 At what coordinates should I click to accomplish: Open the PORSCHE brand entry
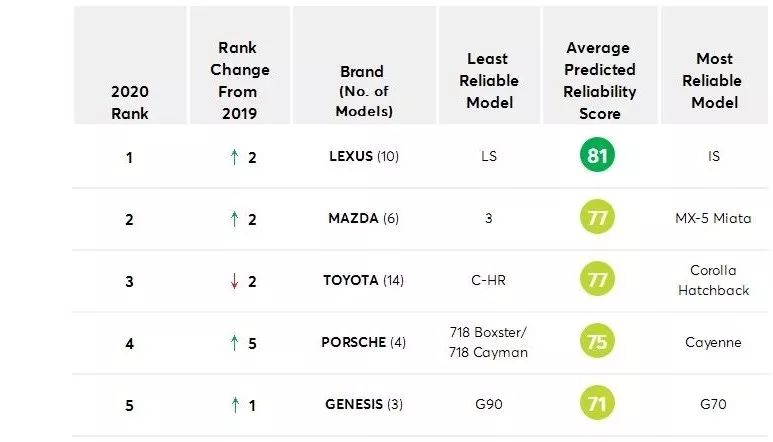(x=354, y=343)
